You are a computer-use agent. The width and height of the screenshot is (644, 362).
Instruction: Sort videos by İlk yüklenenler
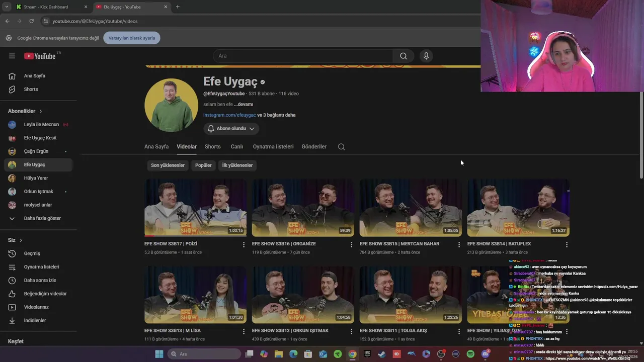[237, 165]
